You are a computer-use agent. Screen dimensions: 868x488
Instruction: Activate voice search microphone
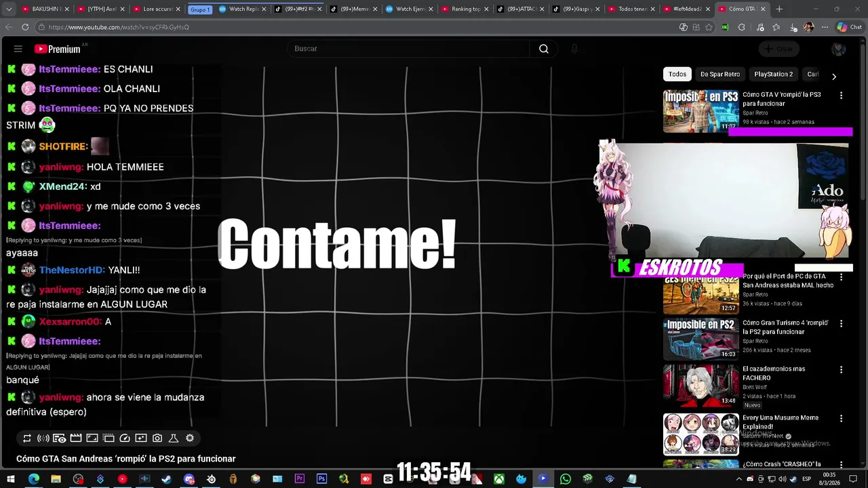574,49
